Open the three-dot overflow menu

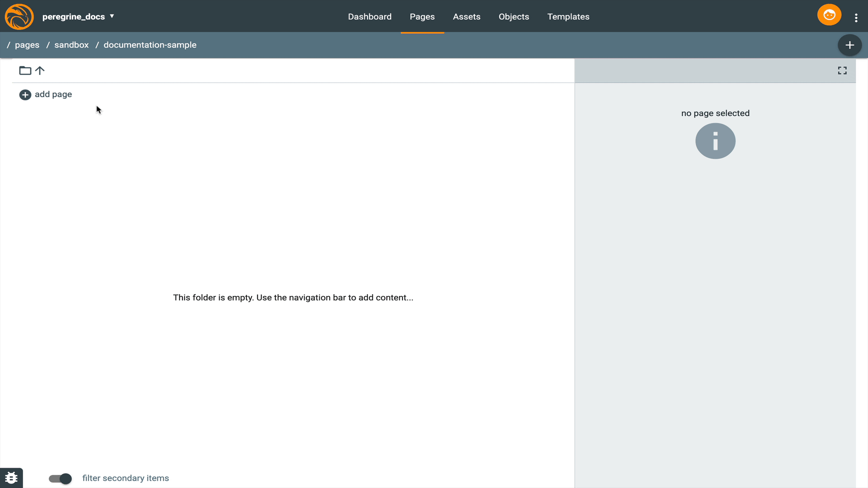click(856, 18)
